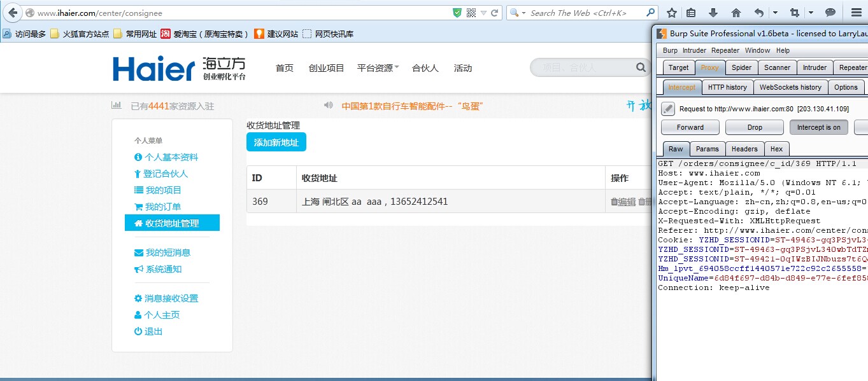Click the Haier 海立方 logo
Screen dimensions: 868x381
(179, 68)
